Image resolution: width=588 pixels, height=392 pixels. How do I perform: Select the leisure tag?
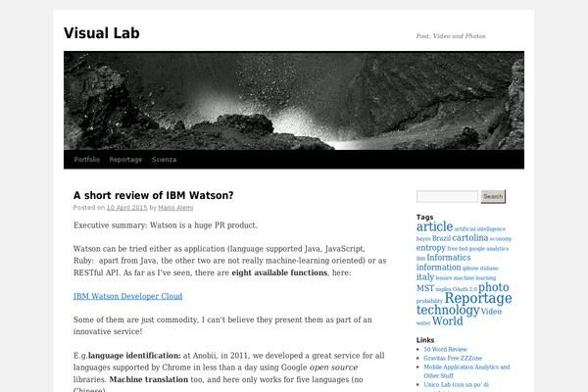click(x=444, y=278)
